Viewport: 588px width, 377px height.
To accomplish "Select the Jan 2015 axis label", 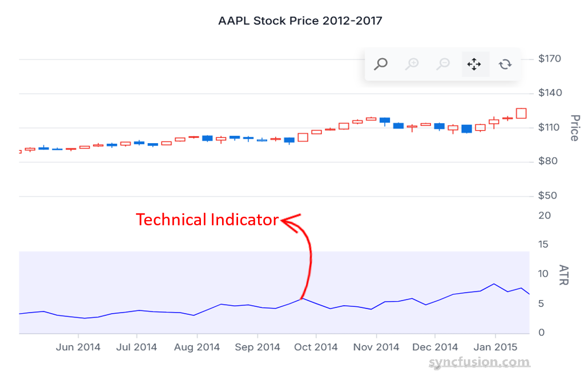I will tap(495, 347).
